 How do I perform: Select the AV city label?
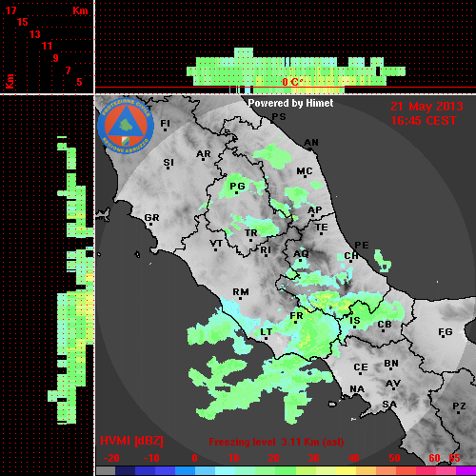coord(393,384)
